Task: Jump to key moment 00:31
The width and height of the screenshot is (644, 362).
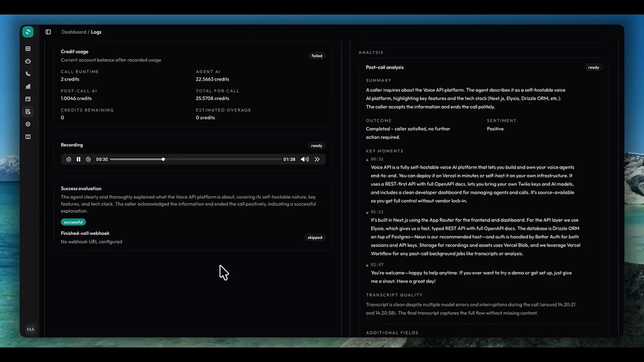Action: point(377,159)
